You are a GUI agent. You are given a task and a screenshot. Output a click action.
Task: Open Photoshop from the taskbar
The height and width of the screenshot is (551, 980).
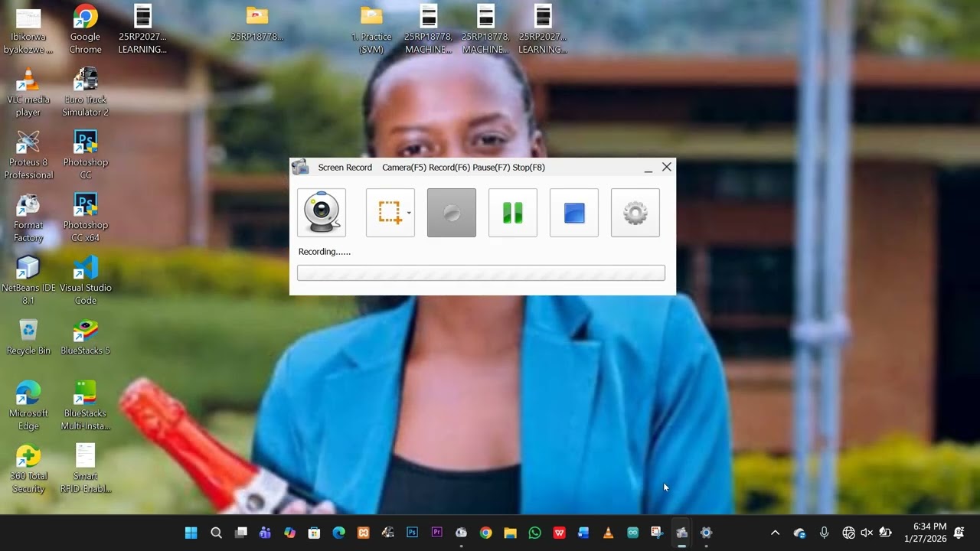point(412,533)
